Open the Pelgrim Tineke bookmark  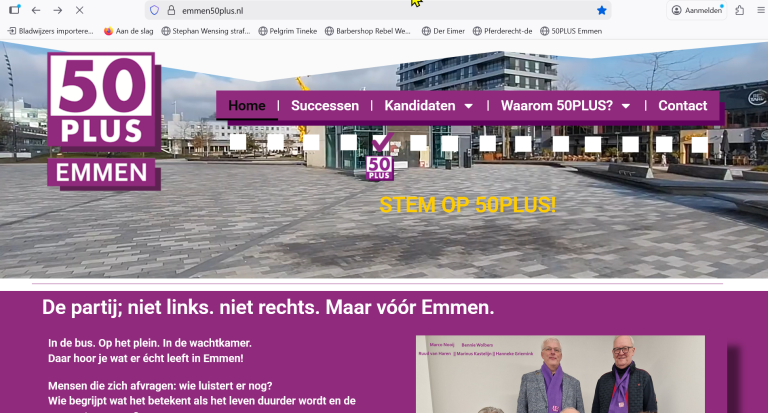click(288, 31)
